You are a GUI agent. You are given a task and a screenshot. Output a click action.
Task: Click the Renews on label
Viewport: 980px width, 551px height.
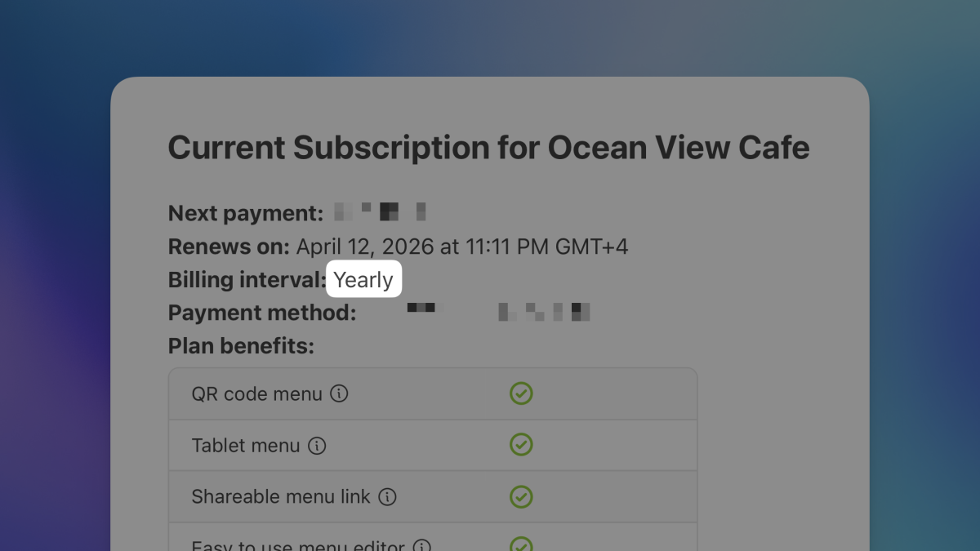click(x=229, y=247)
